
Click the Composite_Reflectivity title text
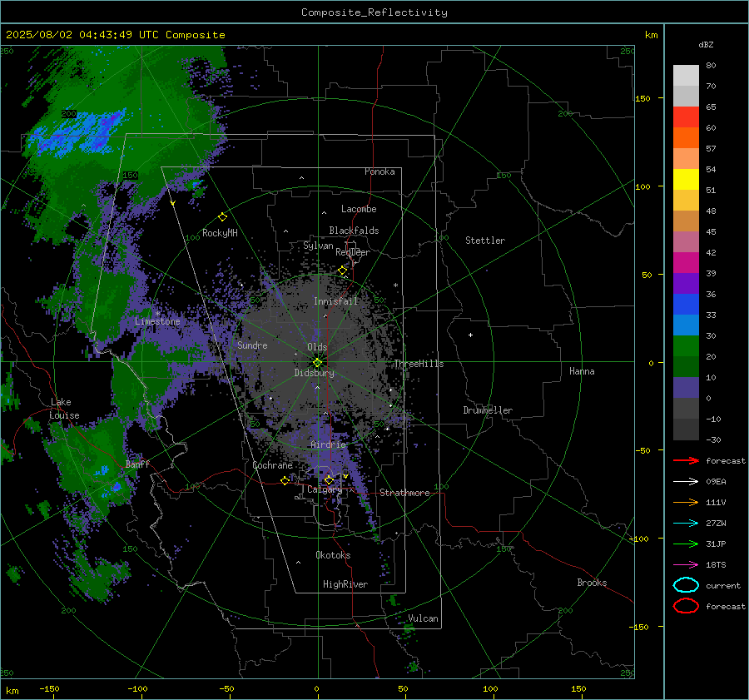(374, 12)
